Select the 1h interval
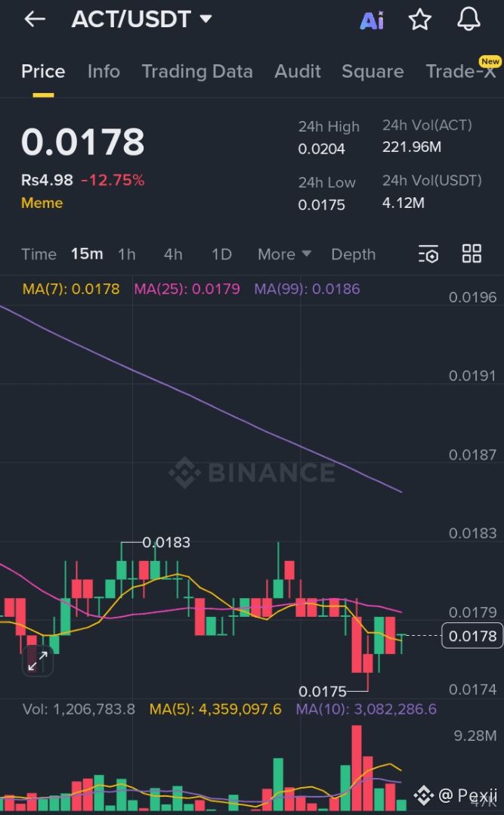 pos(127,254)
